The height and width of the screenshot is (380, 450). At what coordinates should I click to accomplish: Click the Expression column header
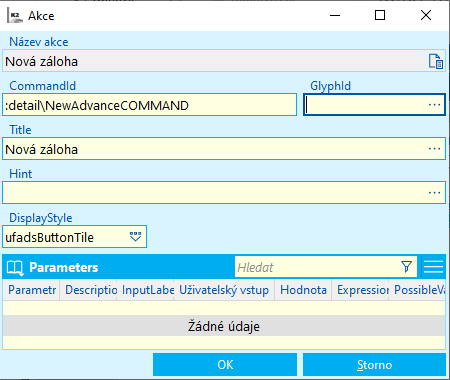point(360,290)
